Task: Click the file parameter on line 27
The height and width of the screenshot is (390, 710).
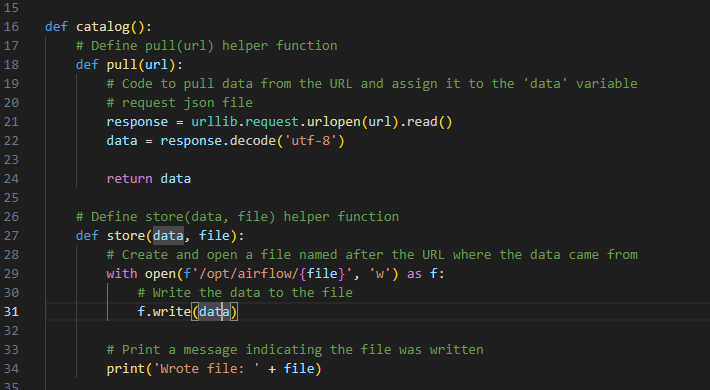Action: (214, 236)
